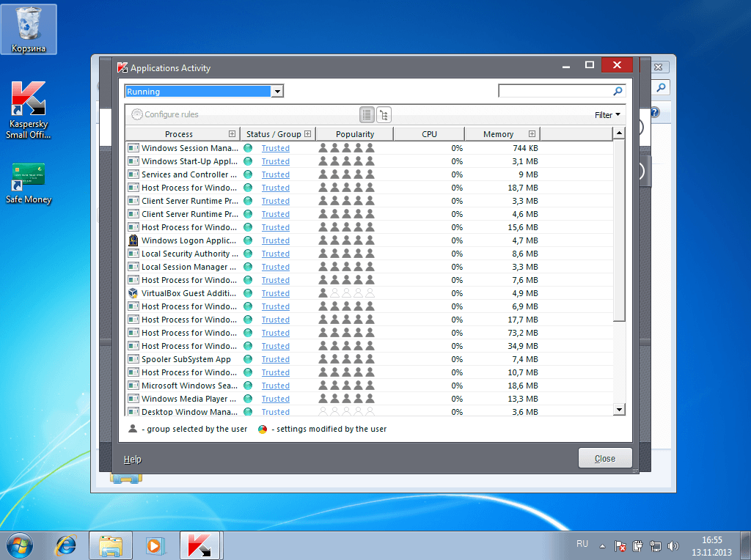This screenshot has height=560, width=751.
Task: Click Trusted link for Windows Logon Application
Action: pyautogui.click(x=276, y=240)
